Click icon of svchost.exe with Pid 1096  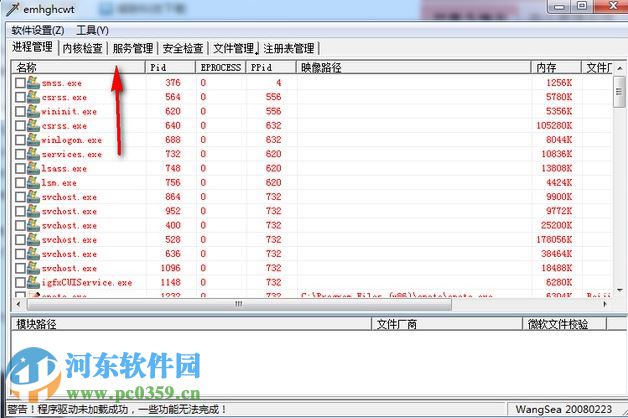[x=33, y=268]
